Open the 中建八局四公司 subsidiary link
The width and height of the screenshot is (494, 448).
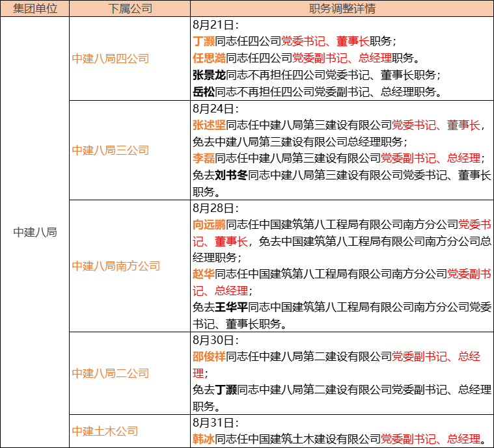(x=110, y=59)
